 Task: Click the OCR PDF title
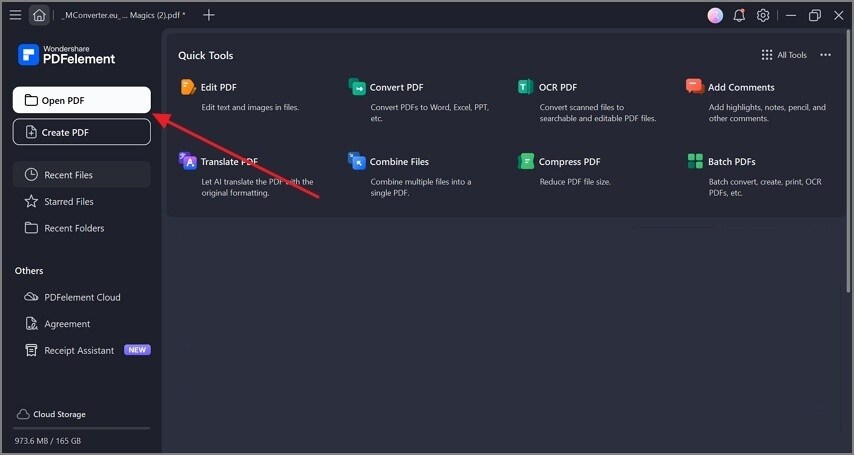(x=558, y=87)
